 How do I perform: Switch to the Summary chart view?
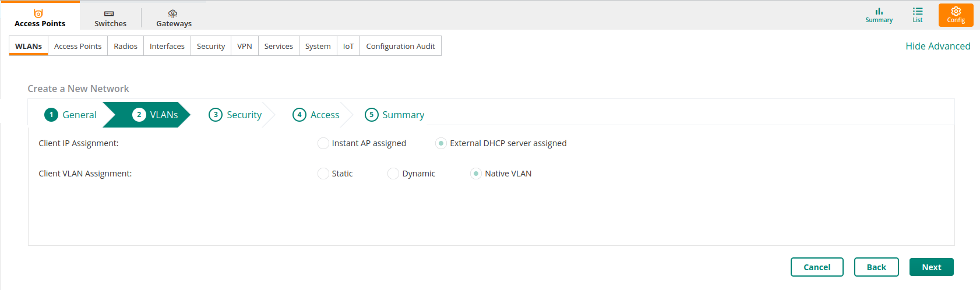click(x=879, y=12)
